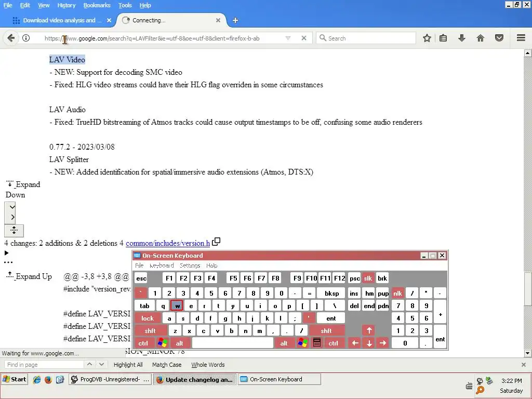Show bookmarks list icon
The height and width of the screenshot is (399, 532).
pos(443,38)
